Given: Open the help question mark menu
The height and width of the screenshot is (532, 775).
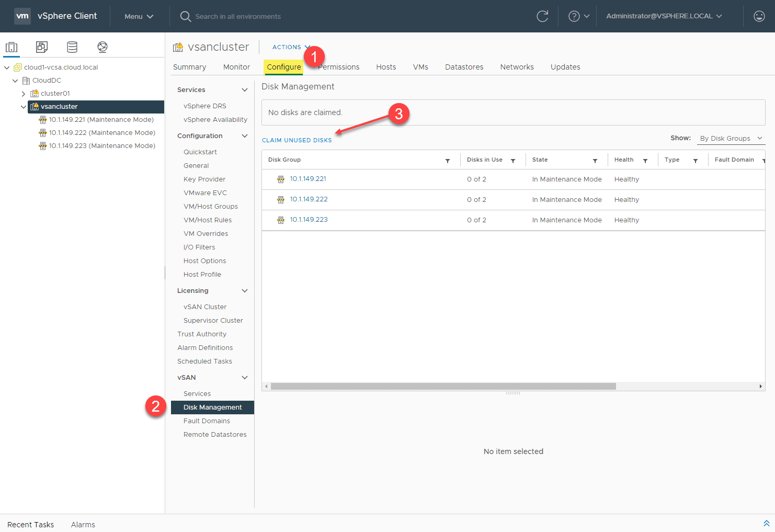Looking at the screenshot, I should pos(578,16).
